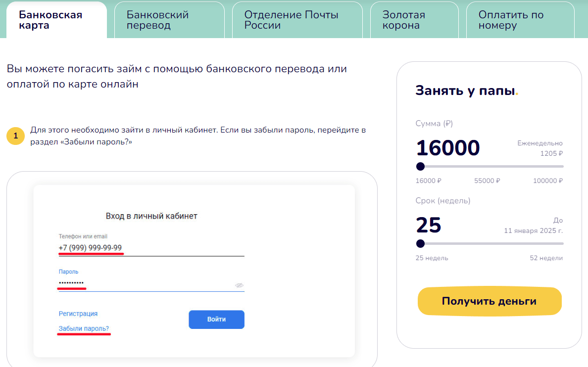This screenshot has height=367, width=588.
Task: Click the loan amount slider handle
Action: [420, 167]
